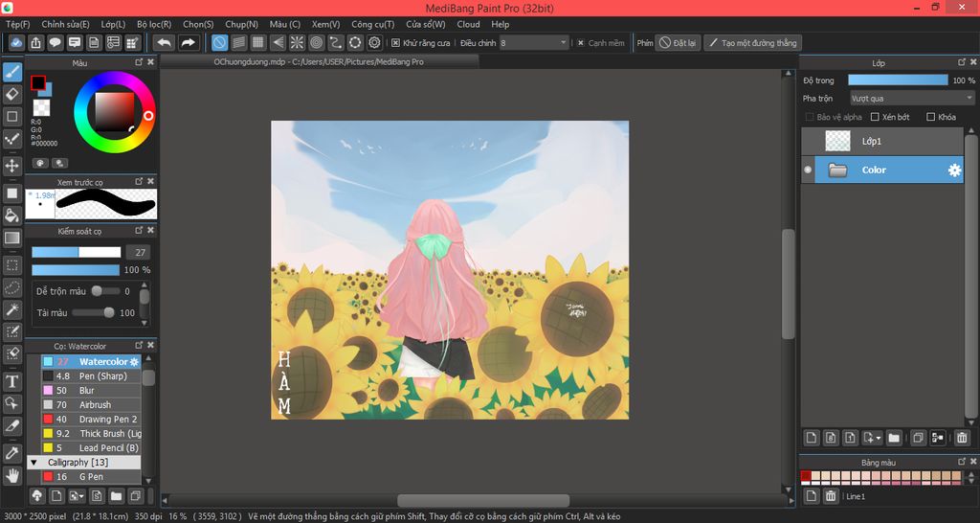Select the Lead Pencil (B) brush
The image size is (980, 523).
tap(91, 448)
